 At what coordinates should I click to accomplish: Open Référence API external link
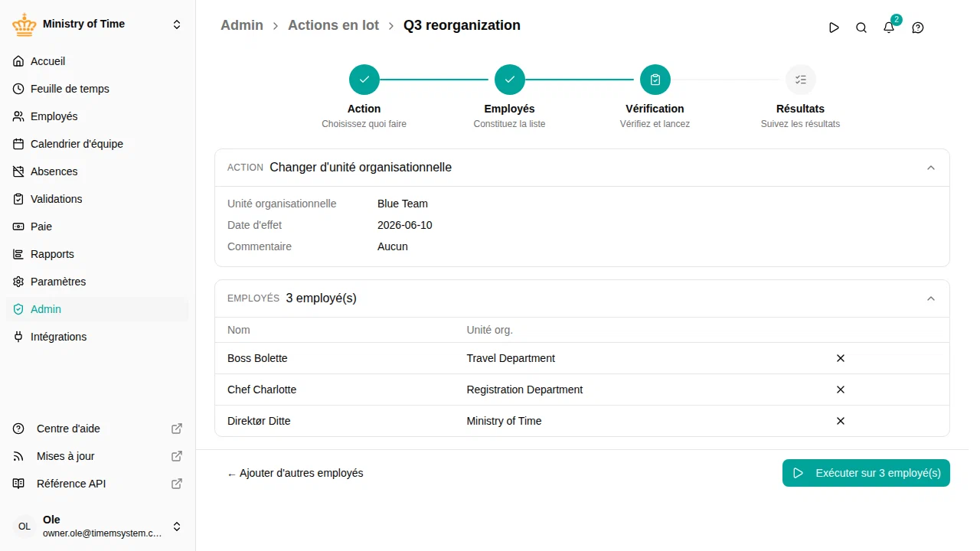[x=98, y=484]
